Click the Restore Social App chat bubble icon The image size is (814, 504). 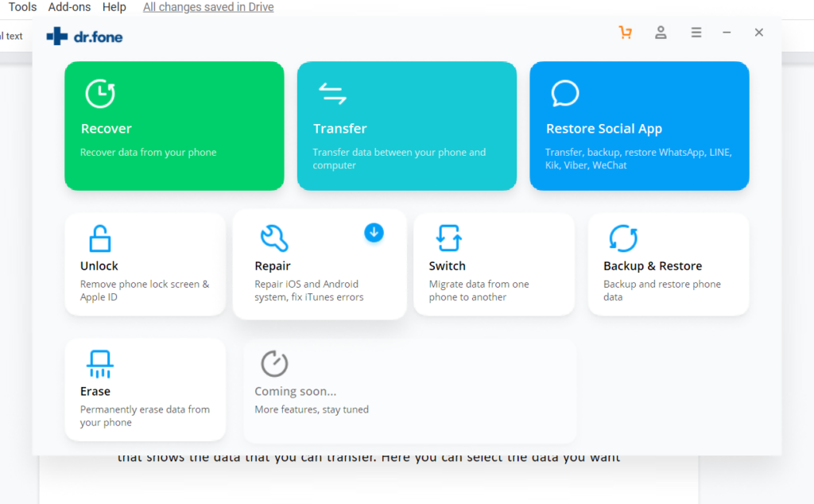pos(565,94)
